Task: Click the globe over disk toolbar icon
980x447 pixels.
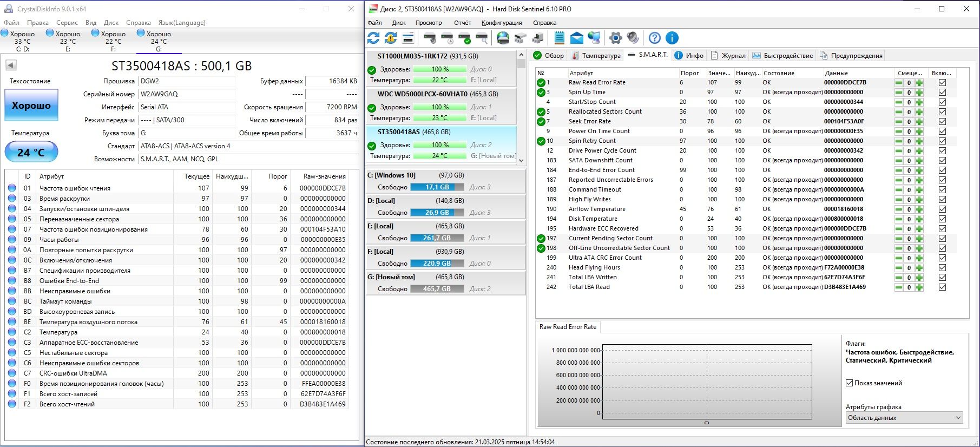Action: point(503,38)
